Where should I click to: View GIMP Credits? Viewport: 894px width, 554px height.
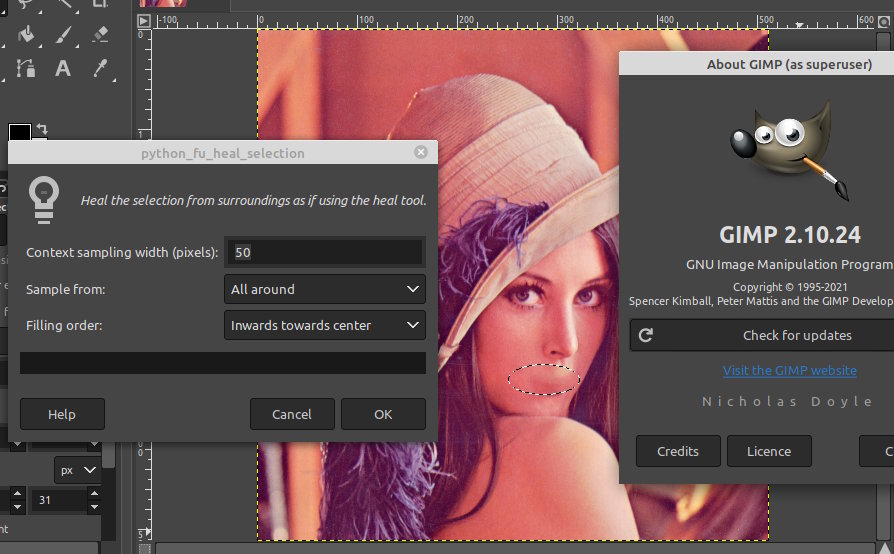click(x=677, y=451)
